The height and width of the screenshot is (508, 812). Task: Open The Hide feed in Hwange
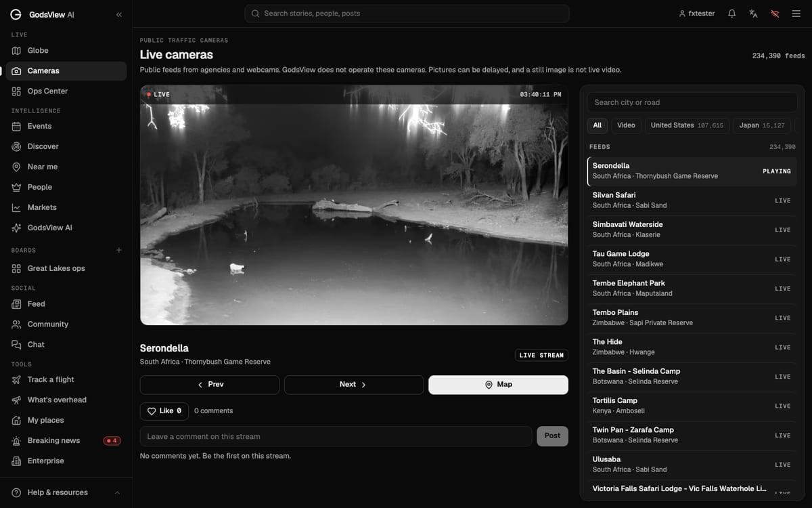click(692, 347)
